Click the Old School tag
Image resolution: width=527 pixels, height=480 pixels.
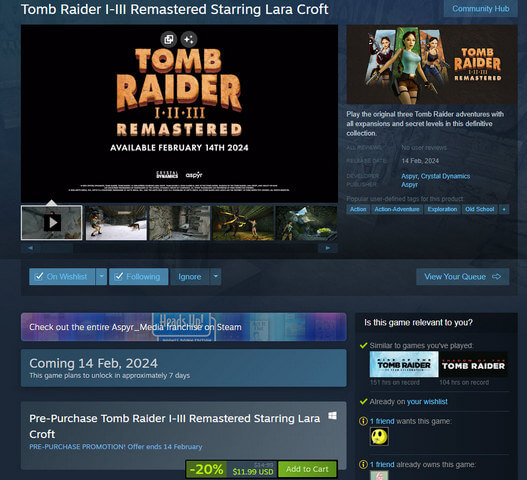pos(480,209)
